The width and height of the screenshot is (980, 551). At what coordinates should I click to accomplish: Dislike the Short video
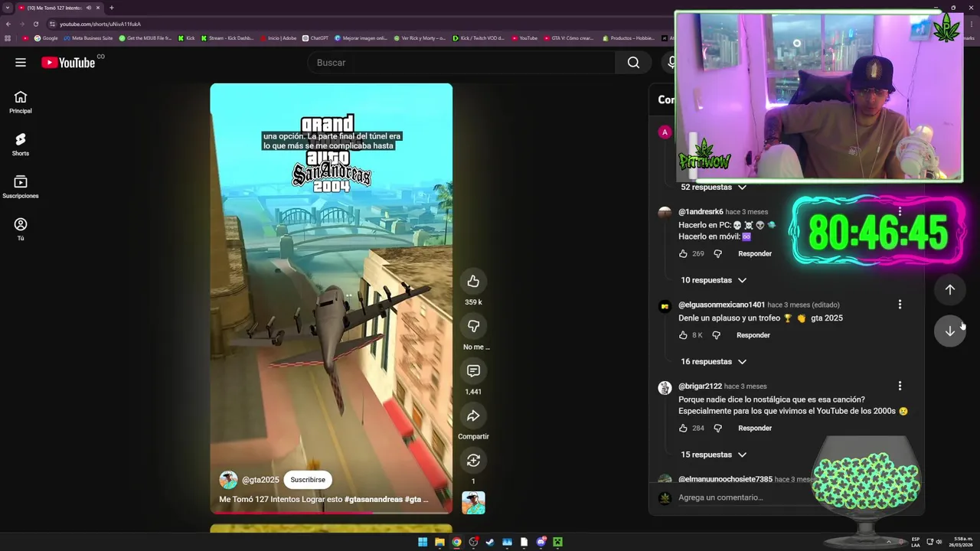pyautogui.click(x=473, y=326)
